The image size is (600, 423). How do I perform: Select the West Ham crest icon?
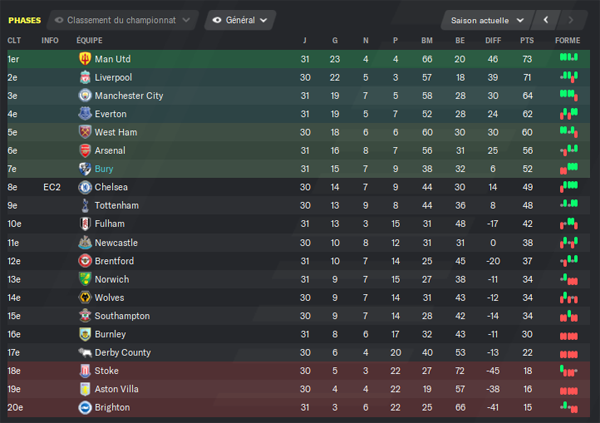pyautogui.click(x=85, y=132)
